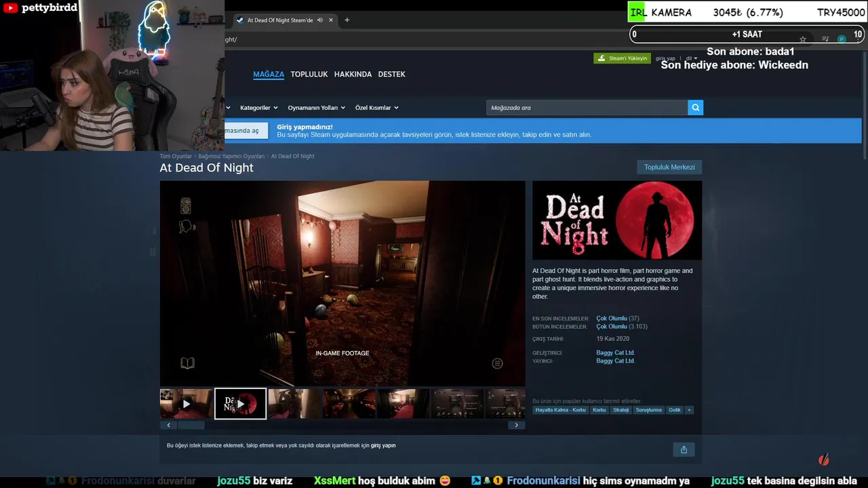868x488 pixels.
Task: Open the browser media control playlist icon
Action: click(x=825, y=39)
